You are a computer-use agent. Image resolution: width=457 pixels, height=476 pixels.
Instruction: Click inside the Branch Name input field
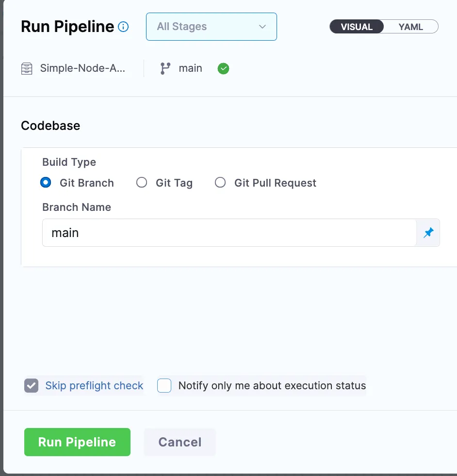(194, 233)
